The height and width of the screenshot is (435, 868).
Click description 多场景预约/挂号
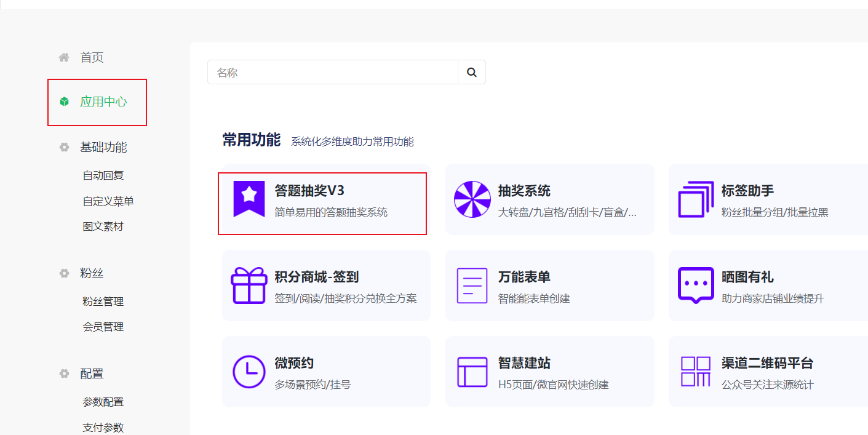pyautogui.click(x=313, y=385)
